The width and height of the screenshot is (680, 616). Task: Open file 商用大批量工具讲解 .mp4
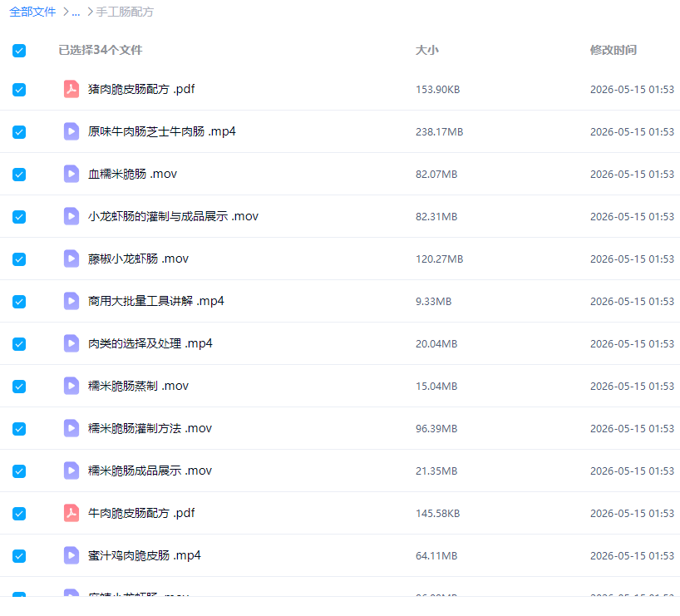[156, 301]
